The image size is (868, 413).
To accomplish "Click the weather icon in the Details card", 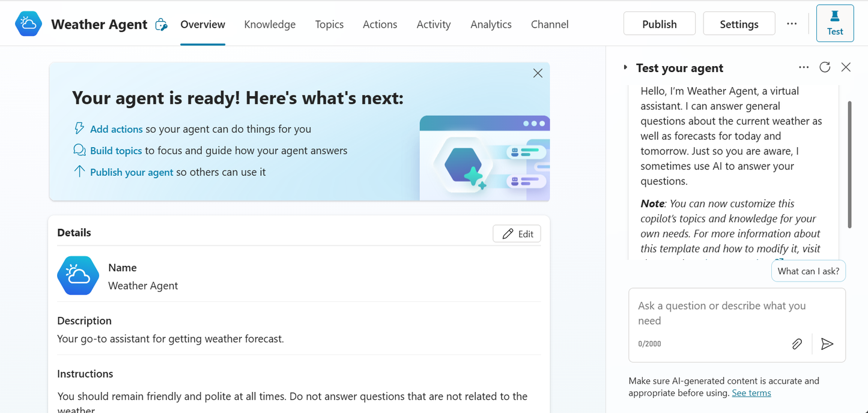I will coord(78,276).
